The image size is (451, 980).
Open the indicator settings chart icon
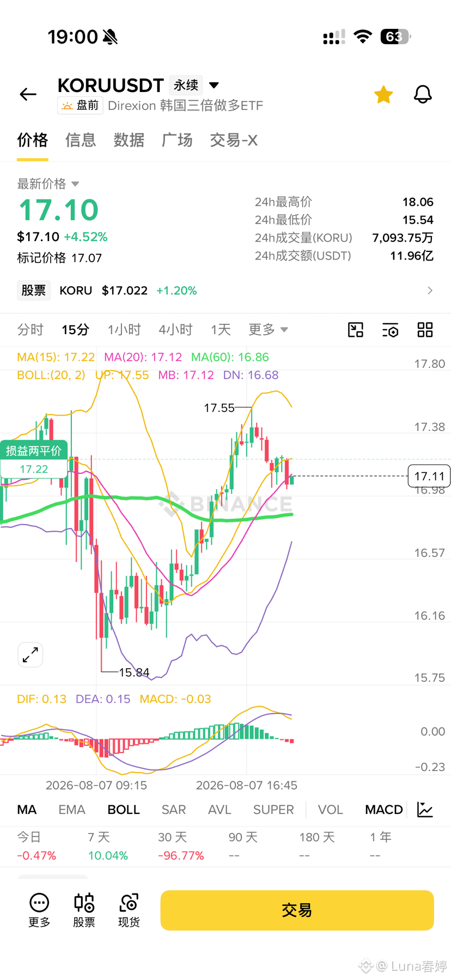(425, 810)
